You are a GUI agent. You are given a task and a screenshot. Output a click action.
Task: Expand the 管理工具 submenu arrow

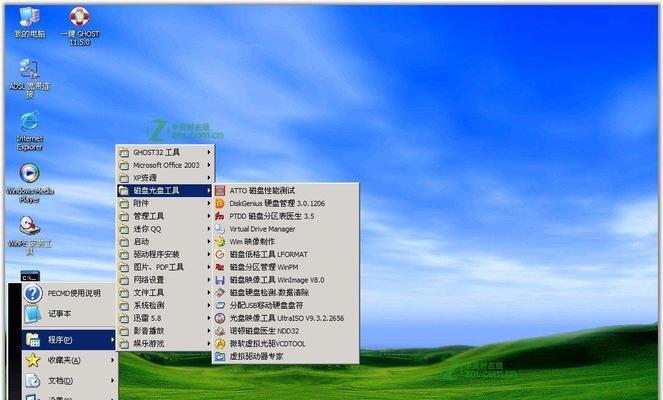pyautogui.click(x=209, y=216)
